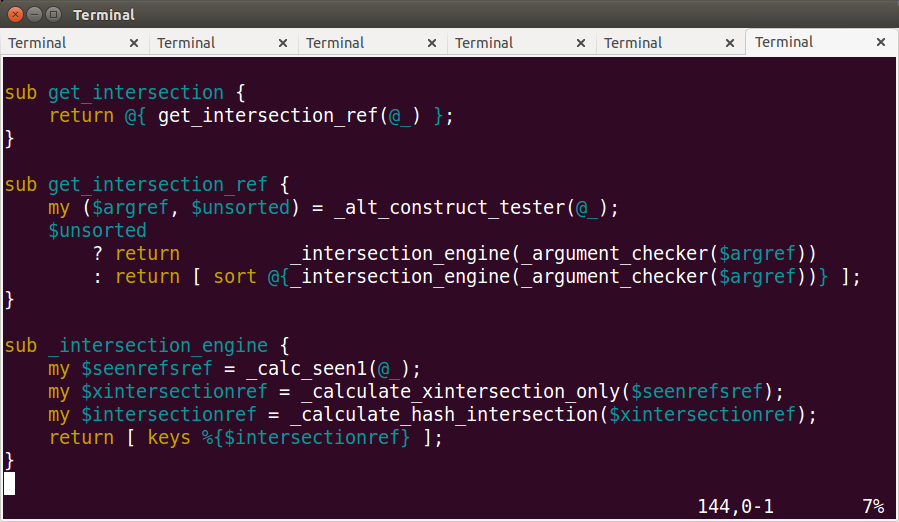Click the 7% scroll position indicator
The width and height of the screenshot is (899, 522).
[873, 507]
